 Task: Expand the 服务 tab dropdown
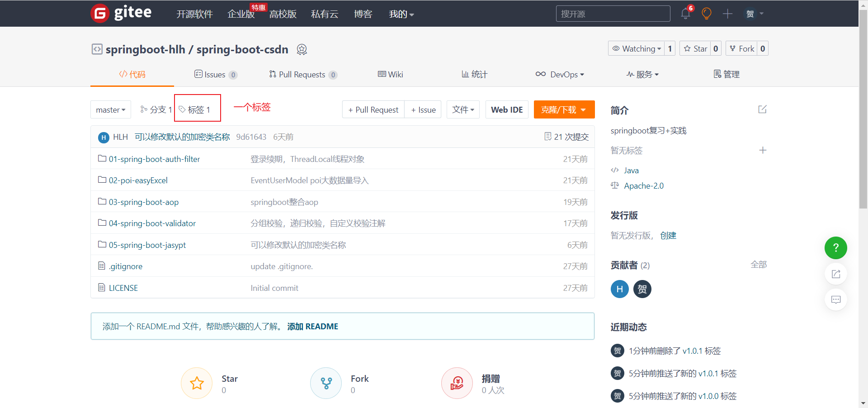click(x=642, y=75)
